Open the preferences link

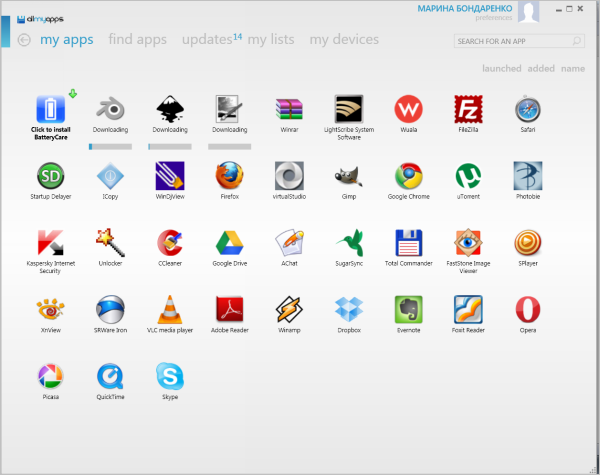pyautogui.click(x=494, y=18)
